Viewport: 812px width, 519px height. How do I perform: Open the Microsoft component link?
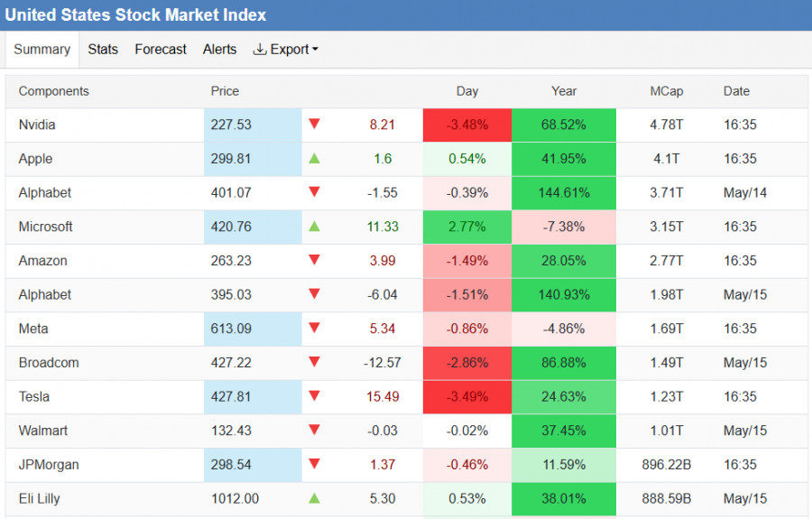coord(46,227)
